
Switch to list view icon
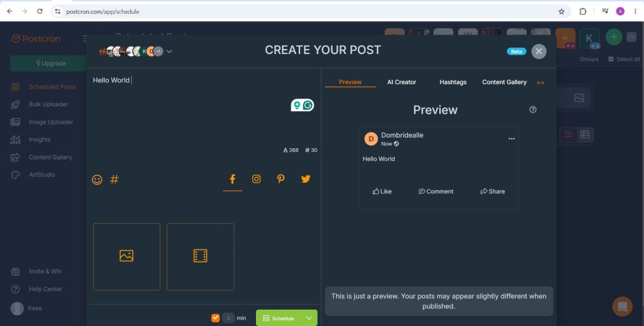coord(569,134)
